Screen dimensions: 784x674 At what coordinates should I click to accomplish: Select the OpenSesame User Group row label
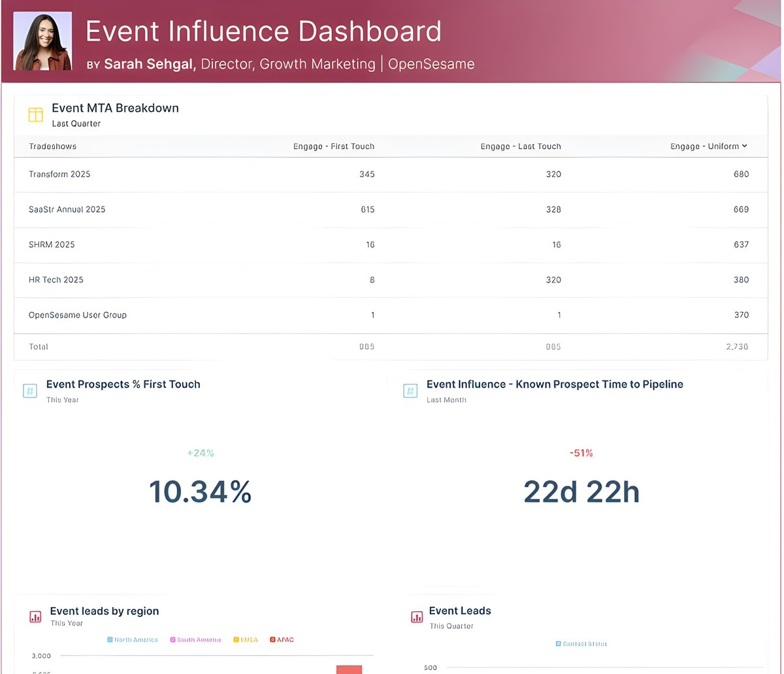78,315
